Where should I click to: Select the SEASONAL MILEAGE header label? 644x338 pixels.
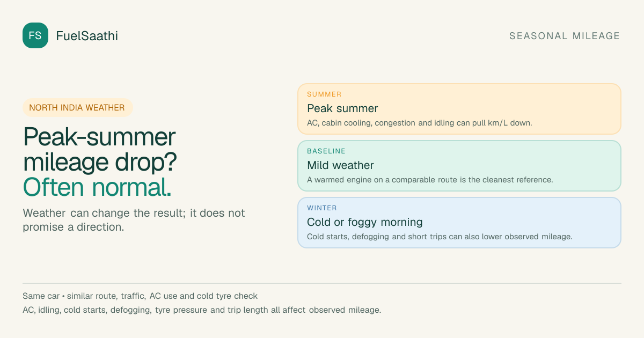(x=565, y=36)
